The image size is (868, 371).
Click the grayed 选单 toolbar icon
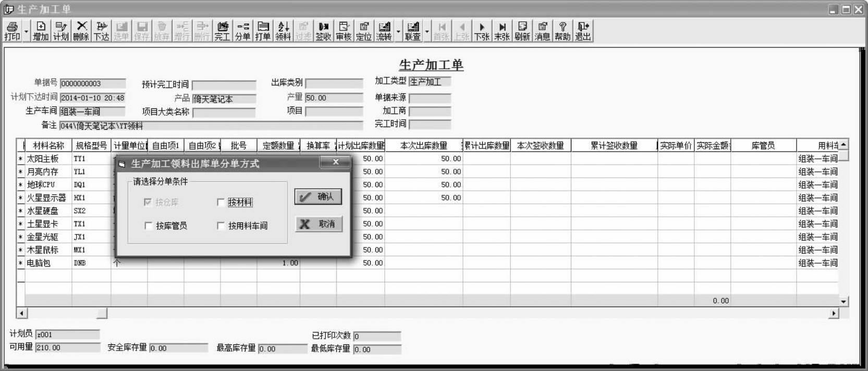coord(121,31)
